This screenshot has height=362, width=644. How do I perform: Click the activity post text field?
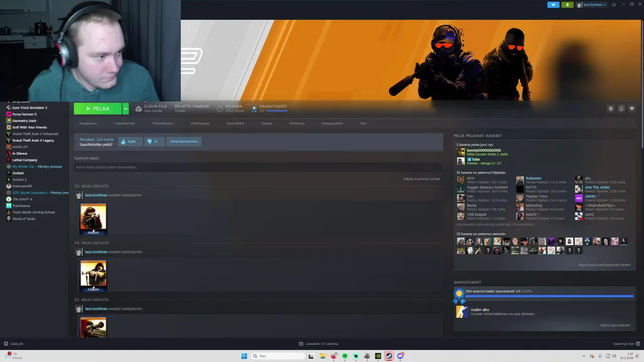(258, 167)
